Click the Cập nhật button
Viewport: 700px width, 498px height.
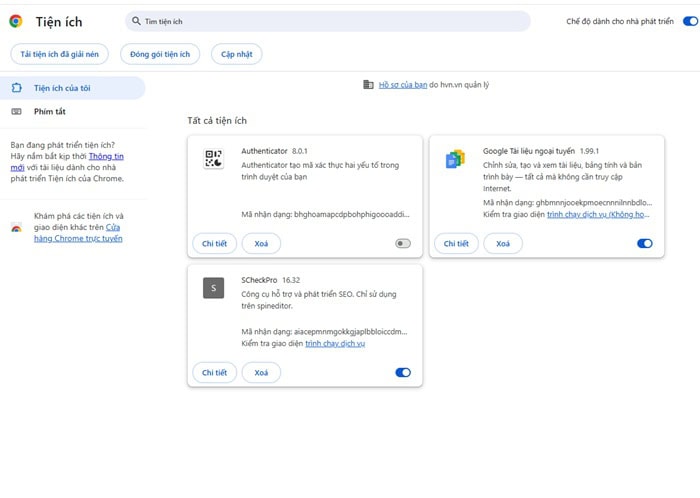236,54
